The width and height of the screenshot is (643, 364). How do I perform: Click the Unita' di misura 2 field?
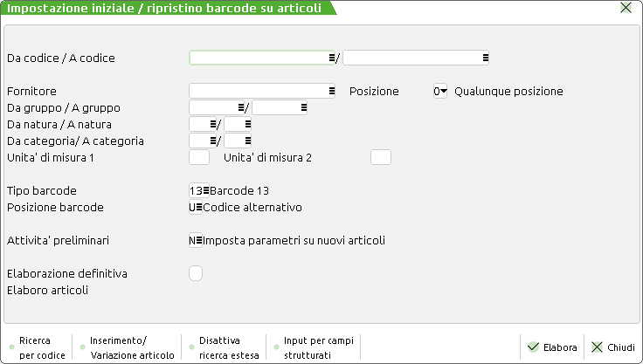click(x=380, y=157)
